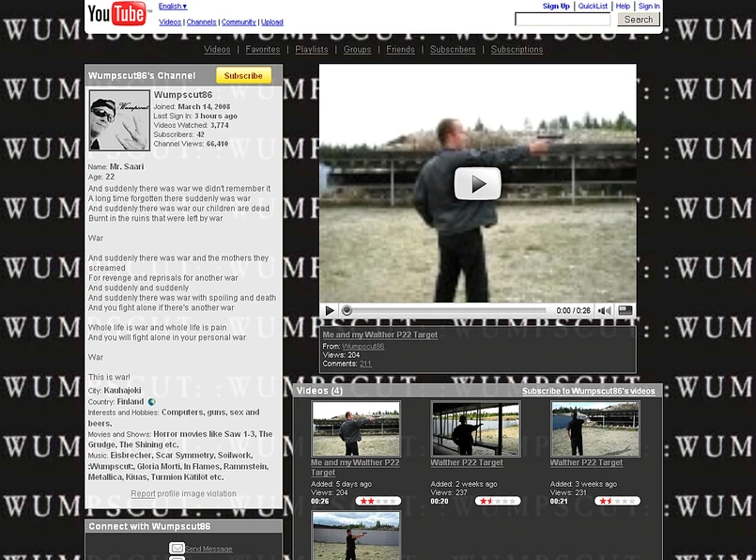The height and width of the screenshot is (560, 756).
Task: Click 'Joined: March 14, 2008' text
Action: (x=192, y=106)
